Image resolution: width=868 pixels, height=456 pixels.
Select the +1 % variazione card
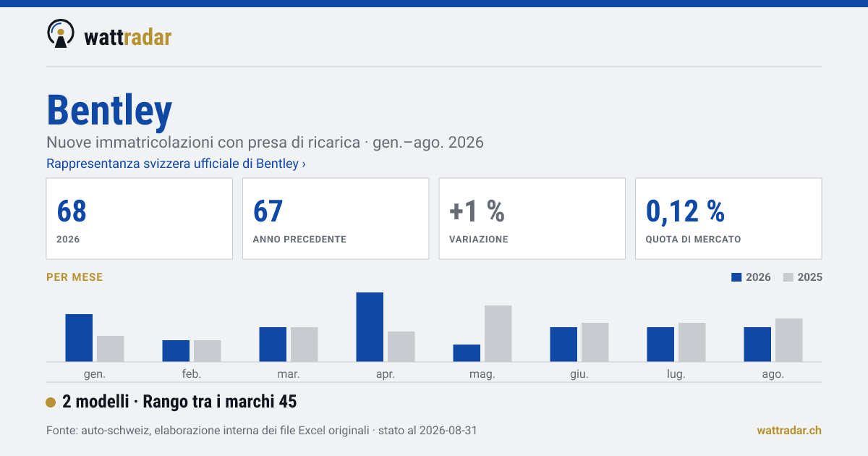click(x=532, y=219)
